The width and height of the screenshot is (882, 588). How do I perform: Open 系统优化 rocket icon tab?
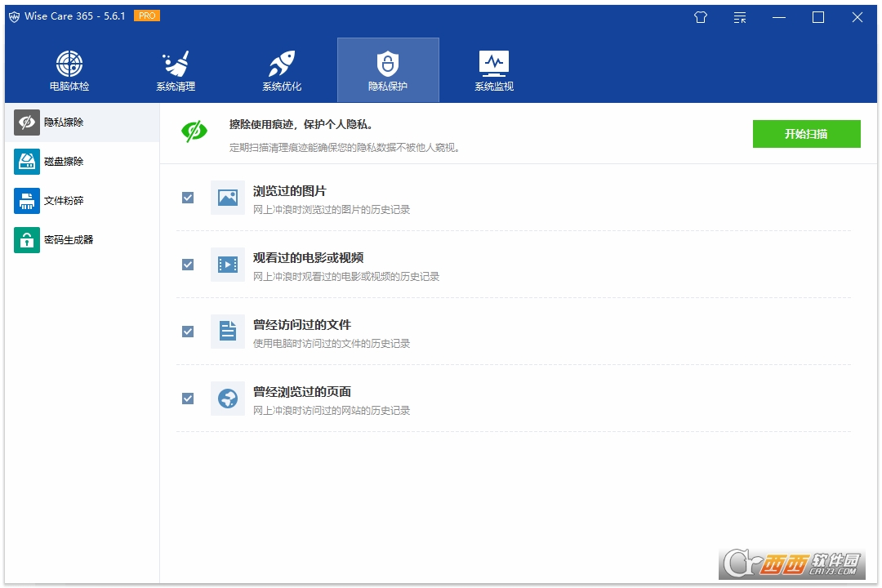282,70
